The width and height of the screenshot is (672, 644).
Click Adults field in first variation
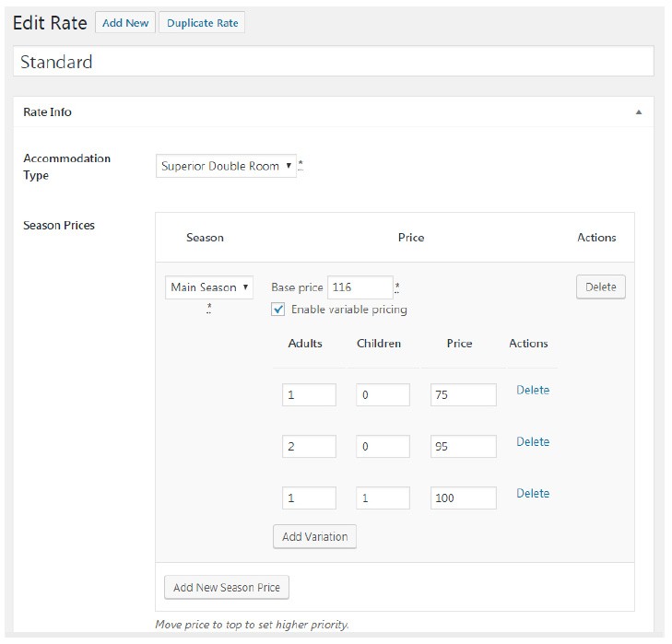pos(309,395)
